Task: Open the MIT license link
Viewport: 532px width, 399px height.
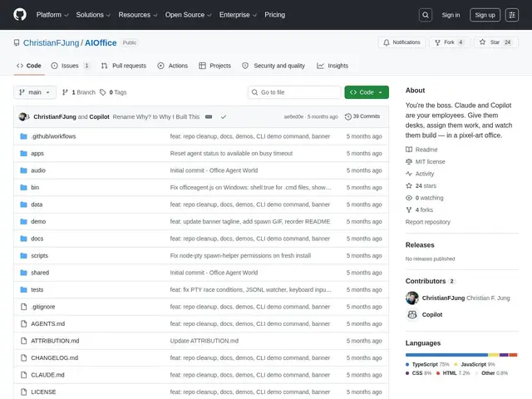Action: (x=426, y=162)
